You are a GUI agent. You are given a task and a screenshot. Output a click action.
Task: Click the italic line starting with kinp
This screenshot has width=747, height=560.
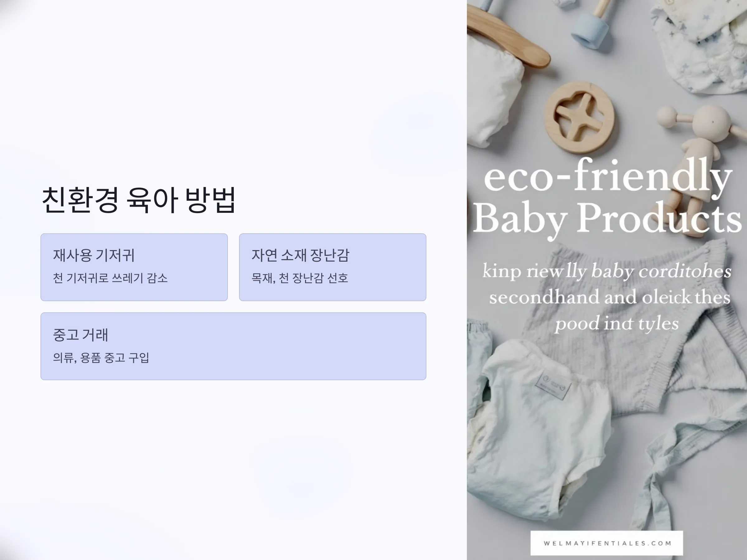click(x=607, y=271)
